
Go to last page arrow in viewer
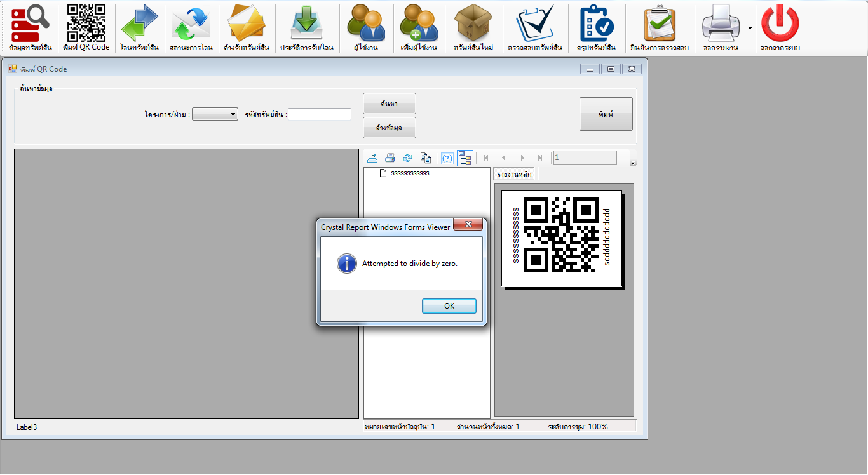[x=540, y=158]
